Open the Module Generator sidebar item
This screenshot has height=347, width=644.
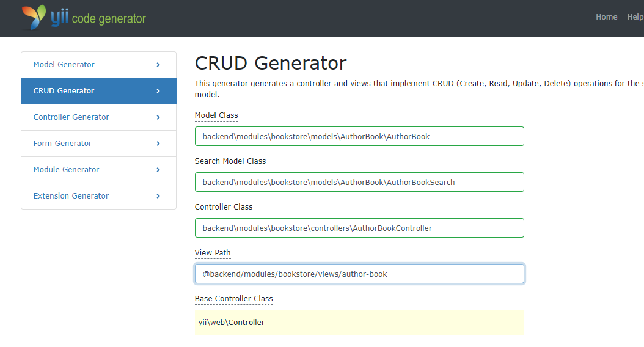click(98, 170)
